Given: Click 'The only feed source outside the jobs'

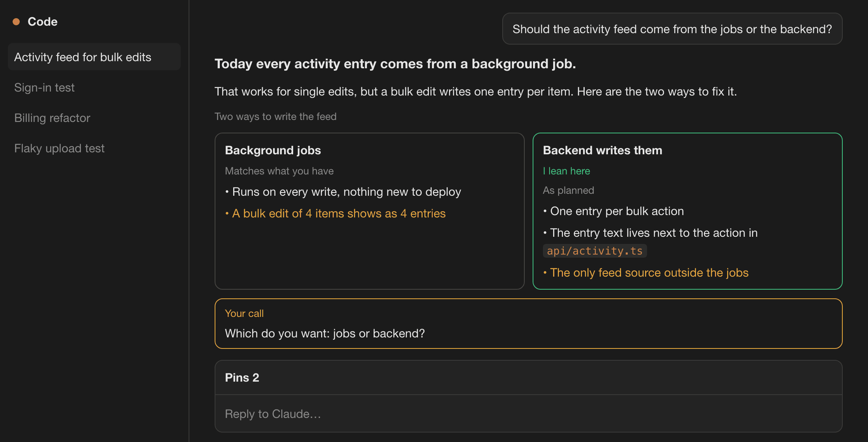Looking at the screenshot, I should (649, 273).
